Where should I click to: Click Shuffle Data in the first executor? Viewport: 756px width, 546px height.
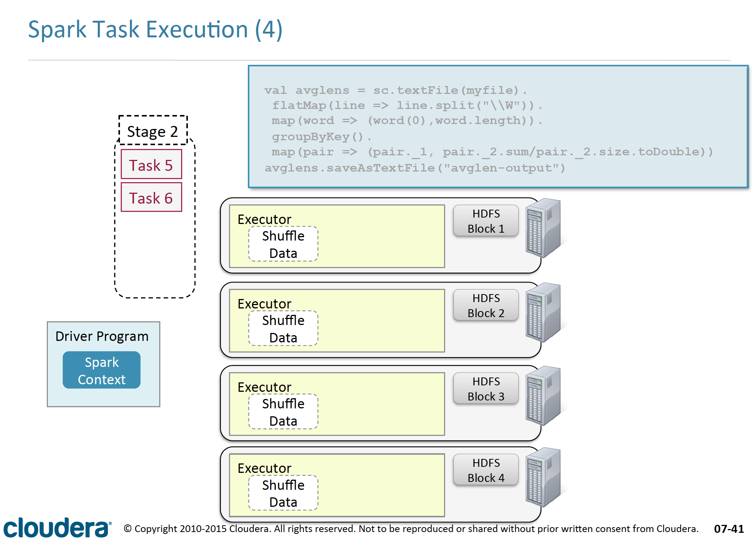(x=283, y=244)
